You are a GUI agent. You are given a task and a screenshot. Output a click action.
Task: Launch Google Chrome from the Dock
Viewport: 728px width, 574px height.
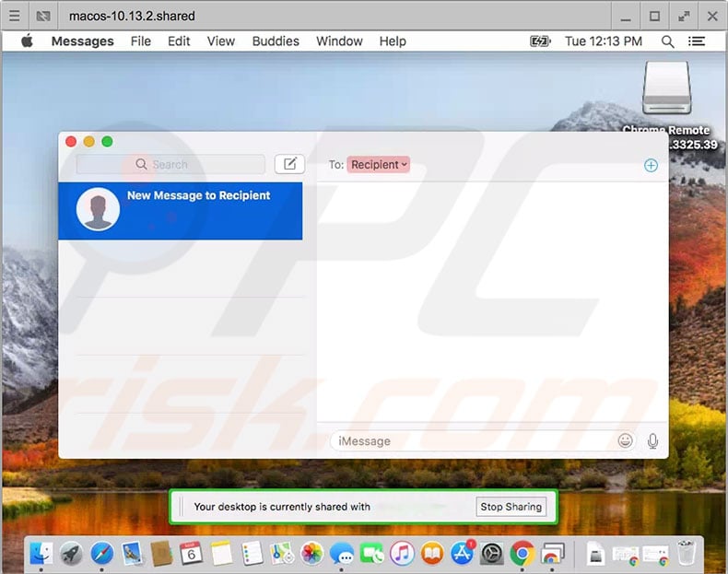[x=522, y=553]
